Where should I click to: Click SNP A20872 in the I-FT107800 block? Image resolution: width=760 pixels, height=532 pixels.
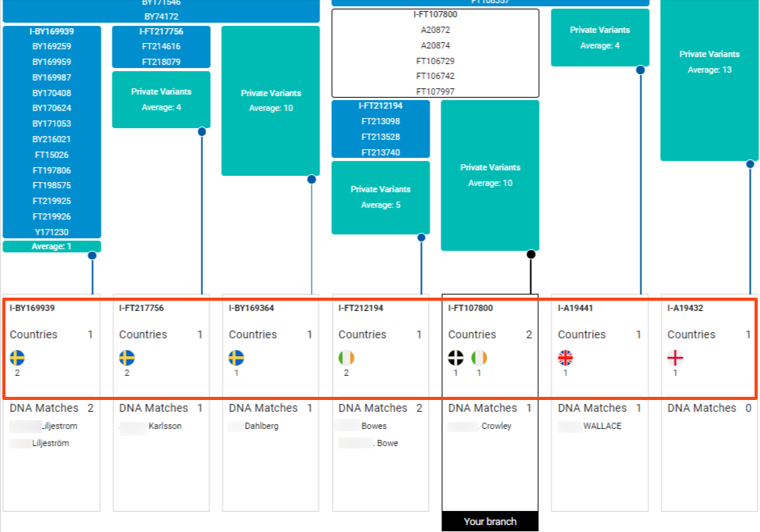(x=435, y=30)
